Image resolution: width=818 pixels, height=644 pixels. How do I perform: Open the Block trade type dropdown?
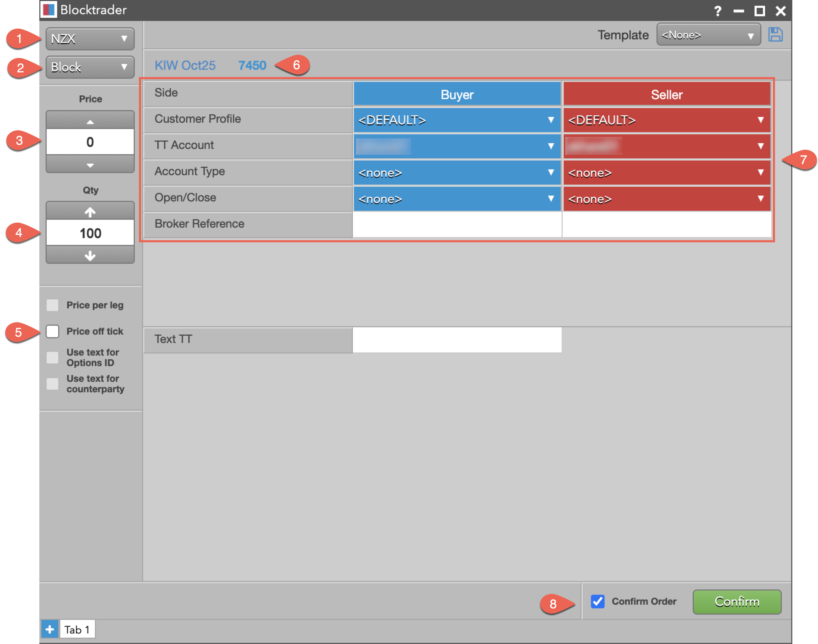point(90,67)
